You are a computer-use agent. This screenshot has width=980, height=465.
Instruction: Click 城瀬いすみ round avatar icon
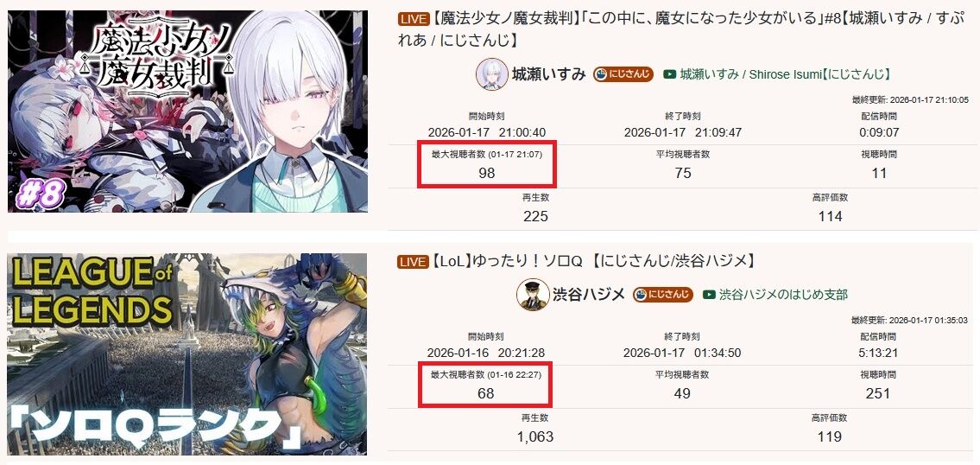[492, 74]
